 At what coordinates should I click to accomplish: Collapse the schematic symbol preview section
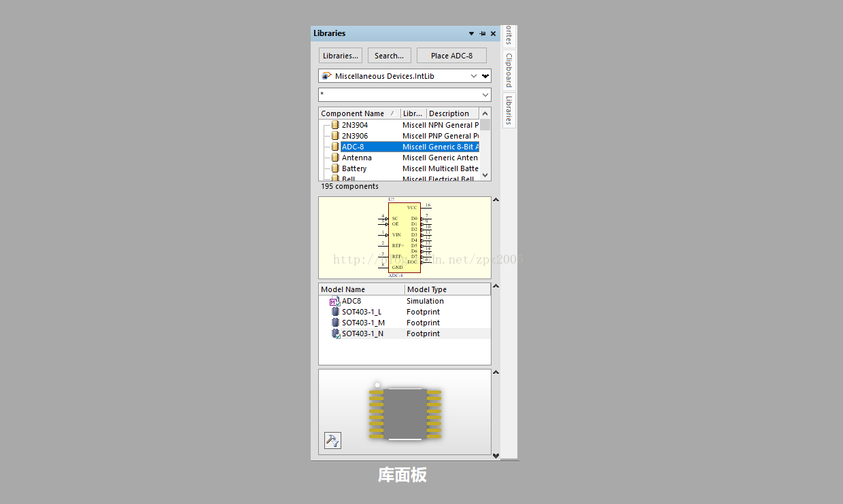tap(496, 200)
